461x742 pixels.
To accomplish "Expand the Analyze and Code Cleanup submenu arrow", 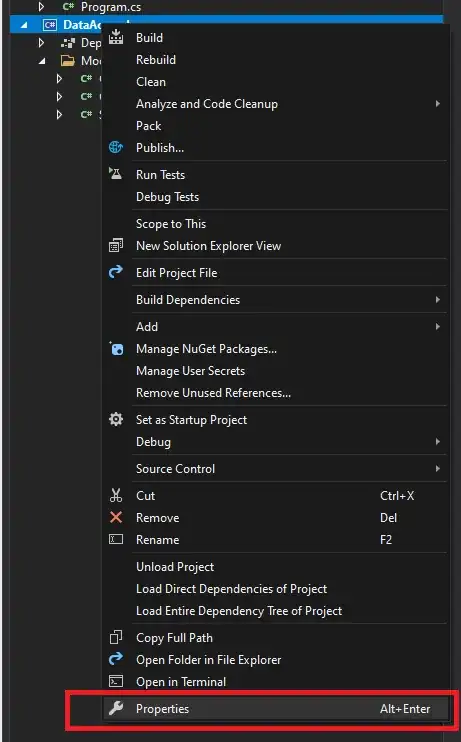I will coord(438,104).
